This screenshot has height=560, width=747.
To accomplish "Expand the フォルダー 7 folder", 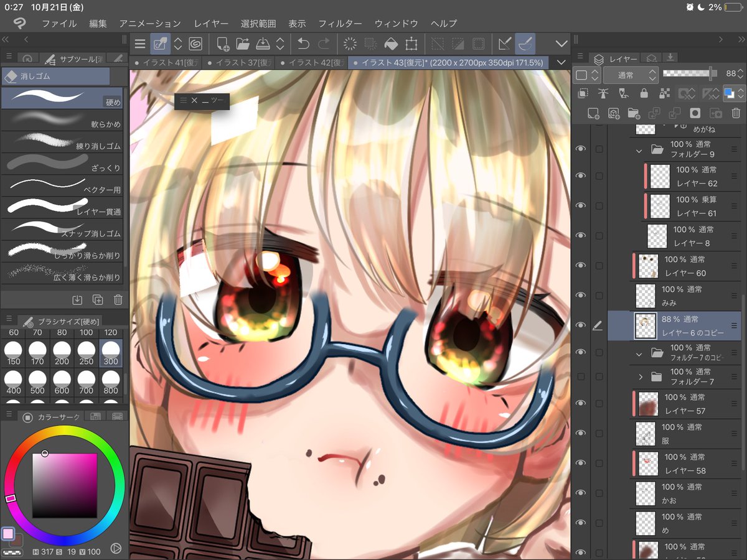I will pyautogui.click(x=641, y=377).
